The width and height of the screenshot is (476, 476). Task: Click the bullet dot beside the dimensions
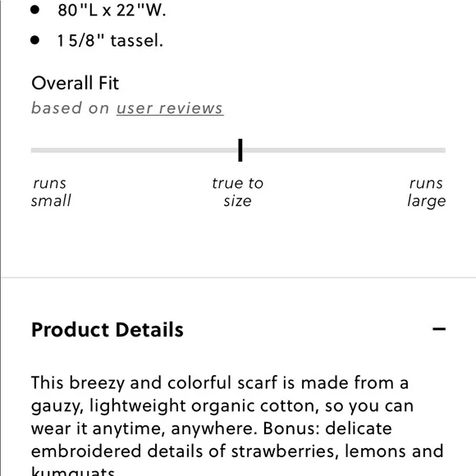tap(35, 10)
